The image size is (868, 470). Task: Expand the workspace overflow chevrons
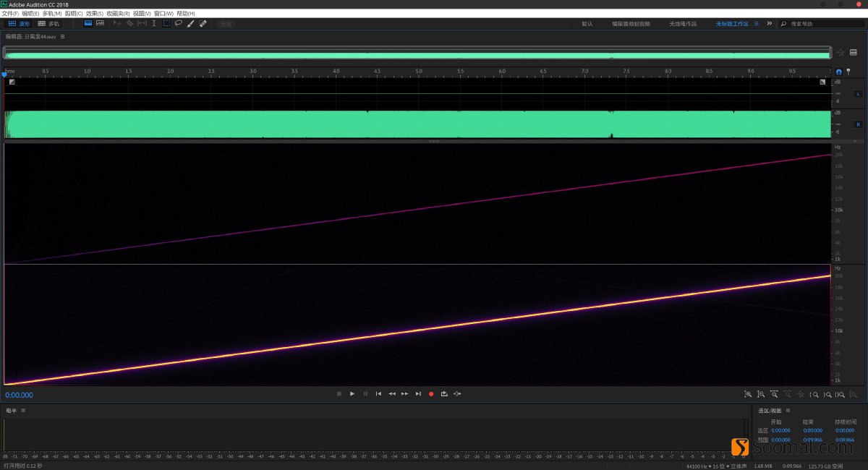[x=768, y=23]
